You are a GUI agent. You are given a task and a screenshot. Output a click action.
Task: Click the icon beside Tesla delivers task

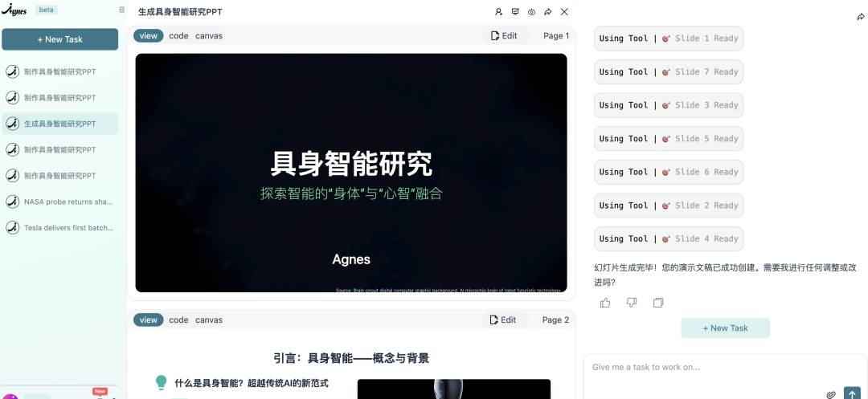(12, 228)
